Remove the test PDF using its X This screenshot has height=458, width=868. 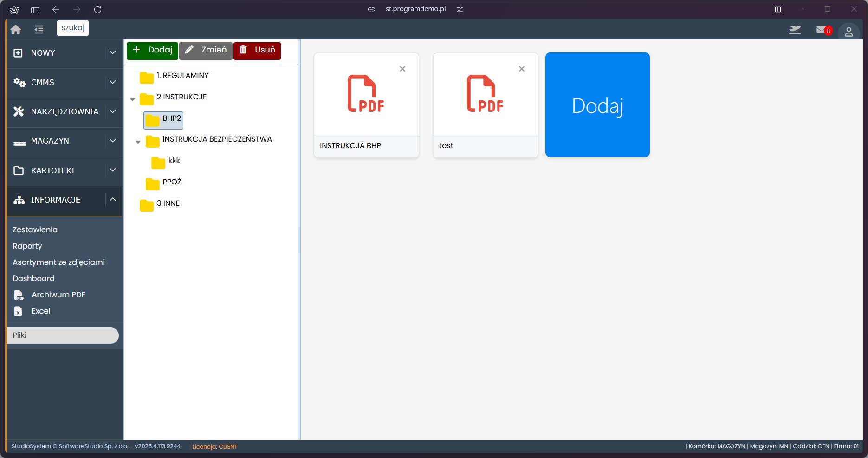pos(521,69)
